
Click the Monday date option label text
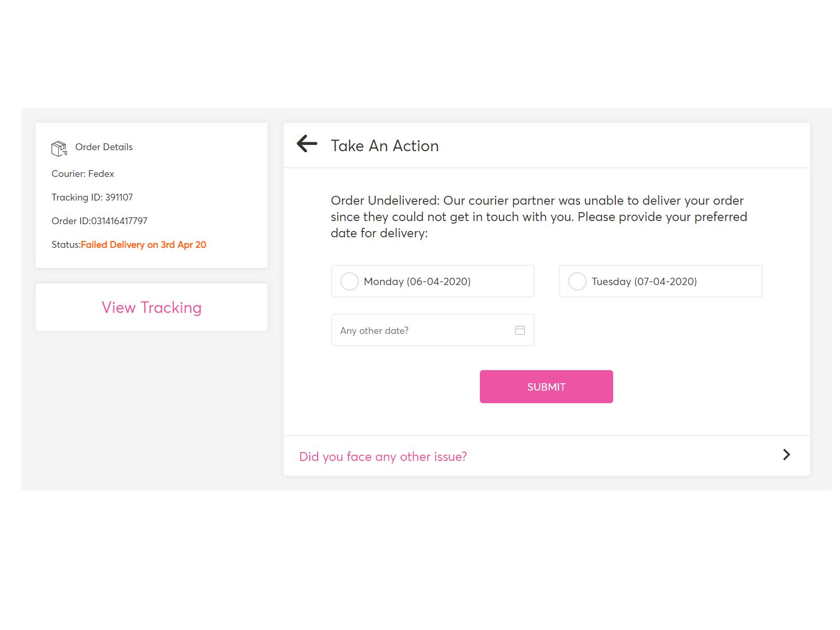(x=417, y=282)
